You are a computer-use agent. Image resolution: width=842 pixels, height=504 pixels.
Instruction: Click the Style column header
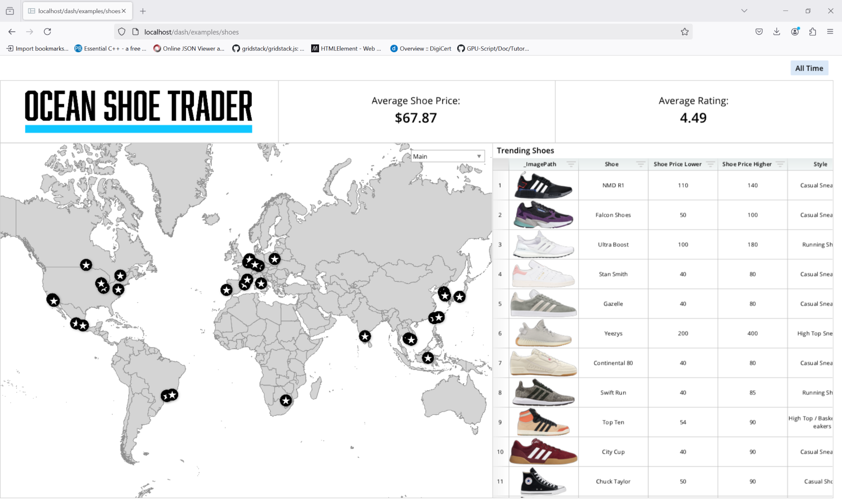click(820, 164)
